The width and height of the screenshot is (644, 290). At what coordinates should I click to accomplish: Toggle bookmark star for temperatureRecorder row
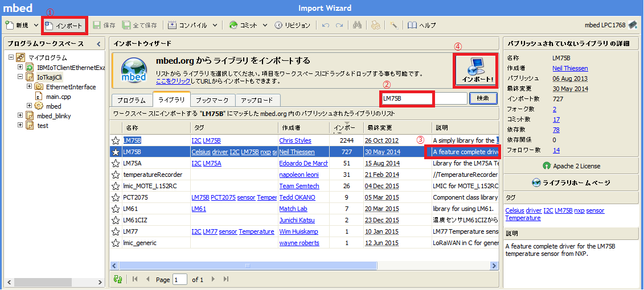pyautogui.click(x=116, y=175)
